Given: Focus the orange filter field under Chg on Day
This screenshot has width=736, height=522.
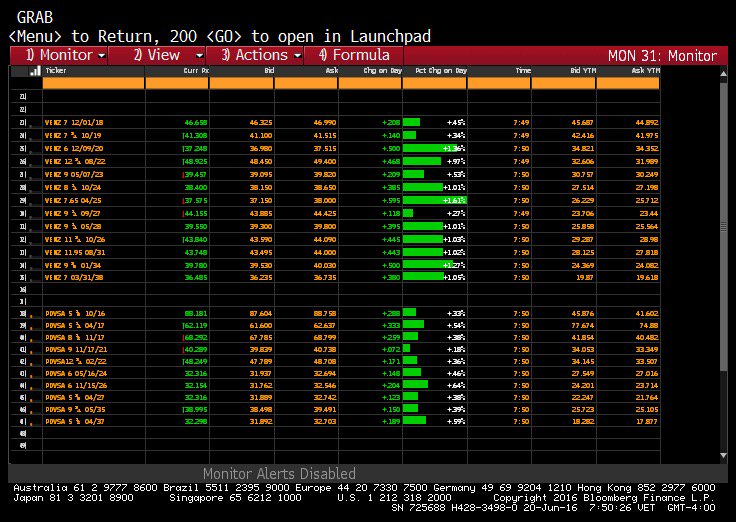Looking at the screenshot, I should coord(370,83).
